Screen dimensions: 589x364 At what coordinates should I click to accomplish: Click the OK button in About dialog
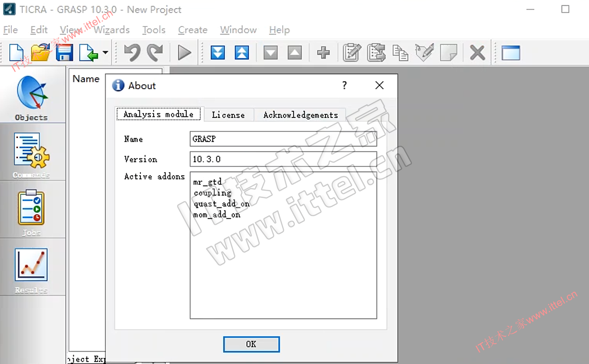point(251,344)
